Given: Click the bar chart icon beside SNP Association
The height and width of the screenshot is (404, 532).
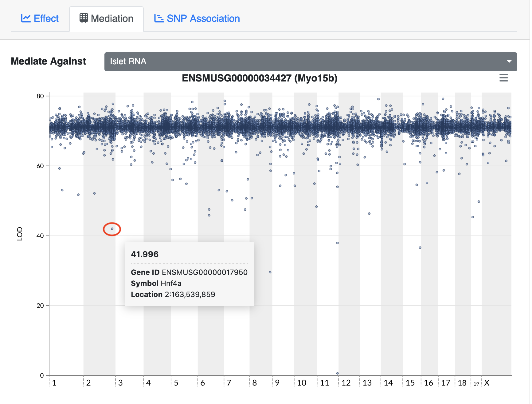Looking at the screenshot, I should [158, 18].
